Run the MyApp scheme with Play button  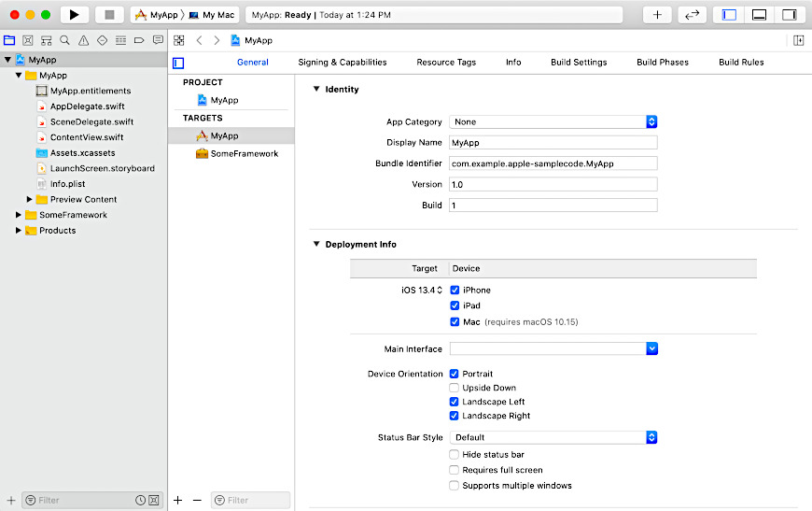click(74, 15)
